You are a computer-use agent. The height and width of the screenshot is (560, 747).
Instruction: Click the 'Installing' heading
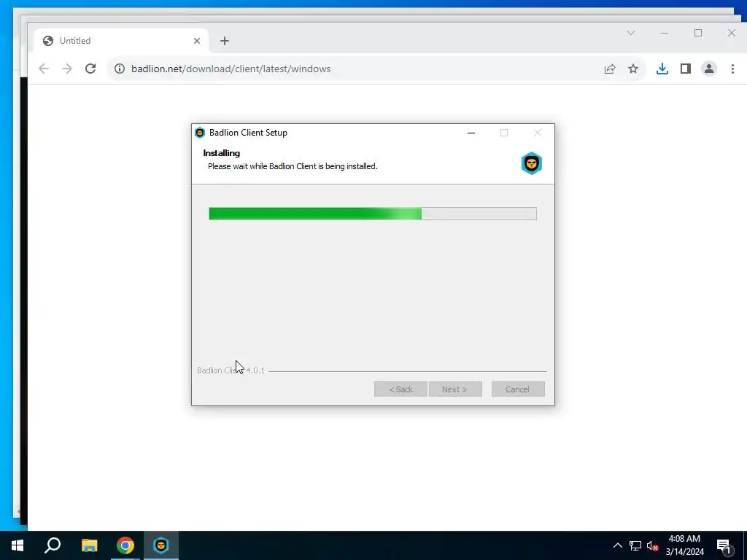pos(222,153)
